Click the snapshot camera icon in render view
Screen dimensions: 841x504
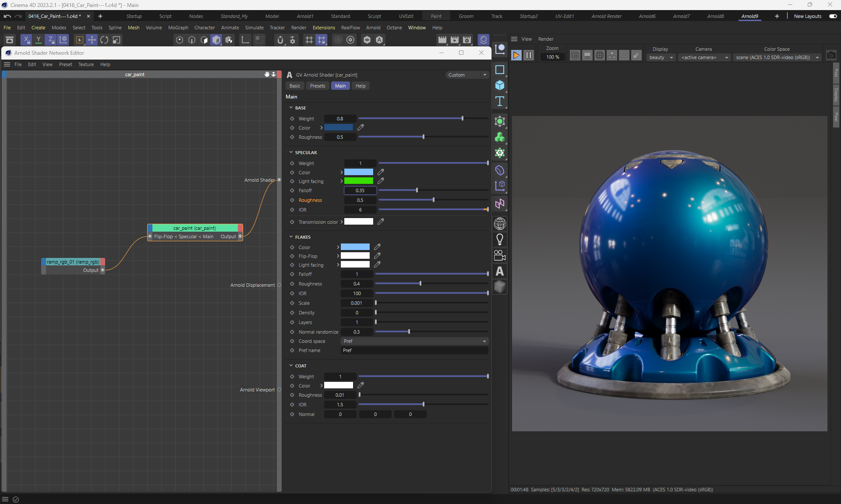831,55
